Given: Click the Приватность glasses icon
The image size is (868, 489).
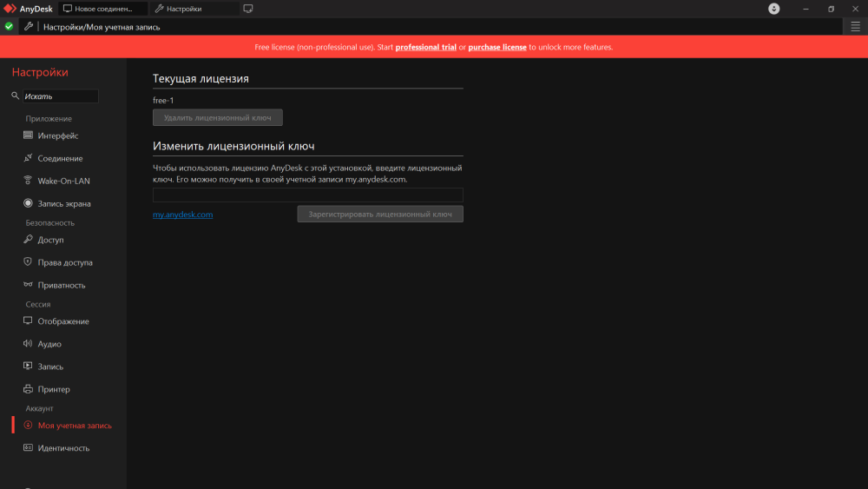Looking at the screenshot, I should pos(28,285).
